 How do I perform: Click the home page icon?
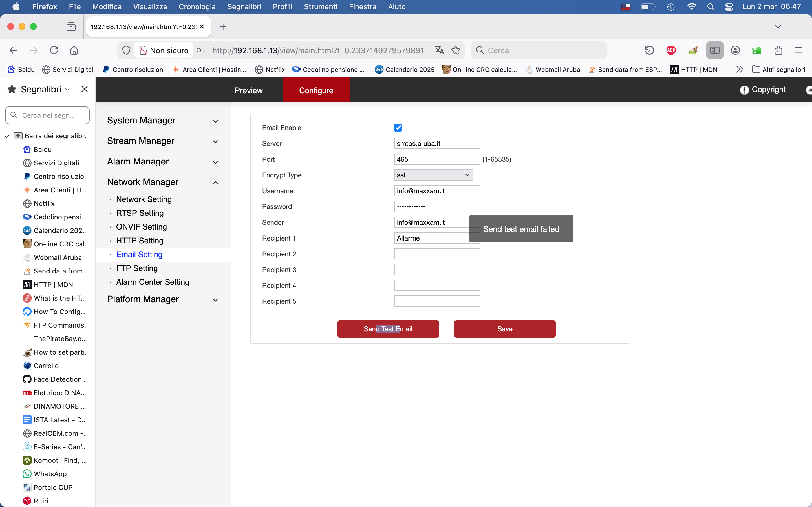pyautogui.click(x=74, y=50)
